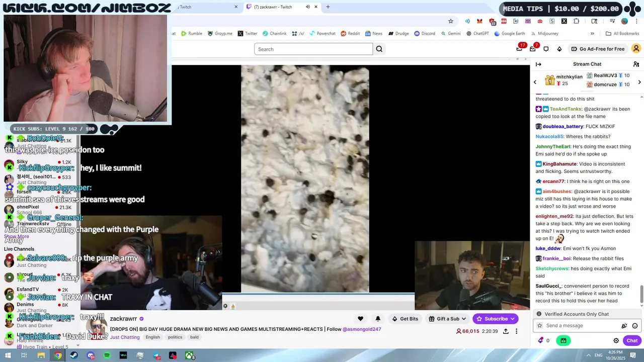Open the emote picker in chat input

635,326
